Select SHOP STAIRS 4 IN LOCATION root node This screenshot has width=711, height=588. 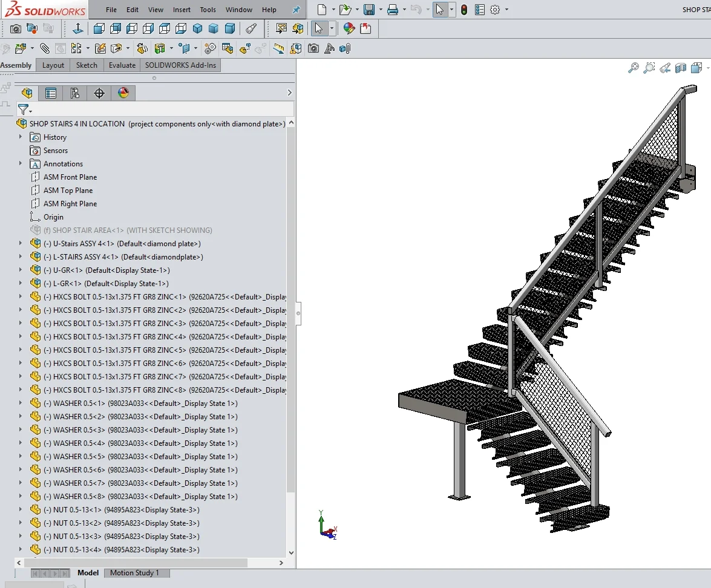coord(151,124)
